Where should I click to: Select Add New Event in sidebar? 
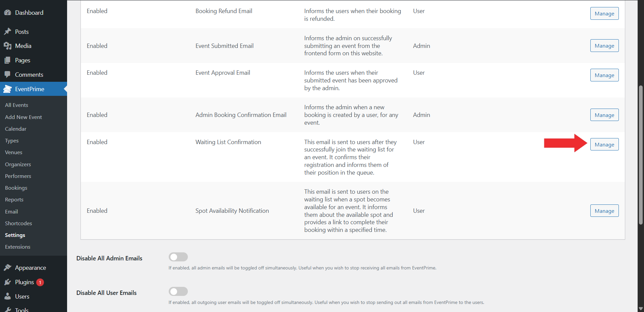click(23, 117)
